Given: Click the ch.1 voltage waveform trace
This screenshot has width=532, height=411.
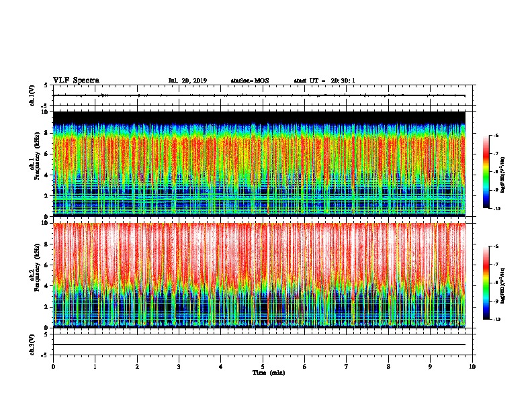Looking at the screenshot, I should pos(259,95).
